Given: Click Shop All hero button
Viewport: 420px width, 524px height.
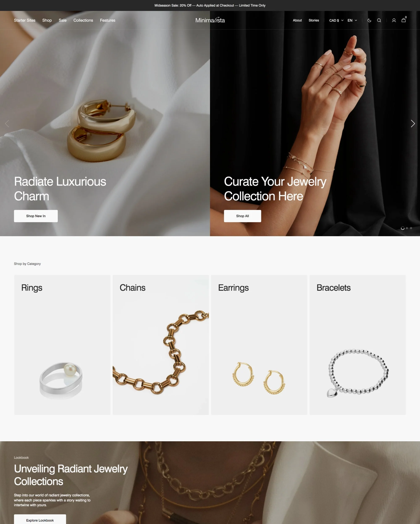Looking at the screenshot, I should tap(243, 216).
